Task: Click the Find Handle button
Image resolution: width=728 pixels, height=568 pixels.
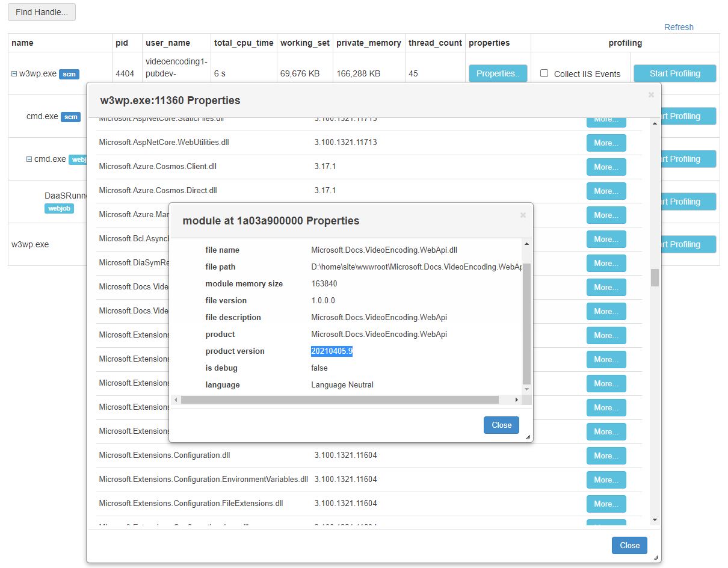Action: pos(42,12)
